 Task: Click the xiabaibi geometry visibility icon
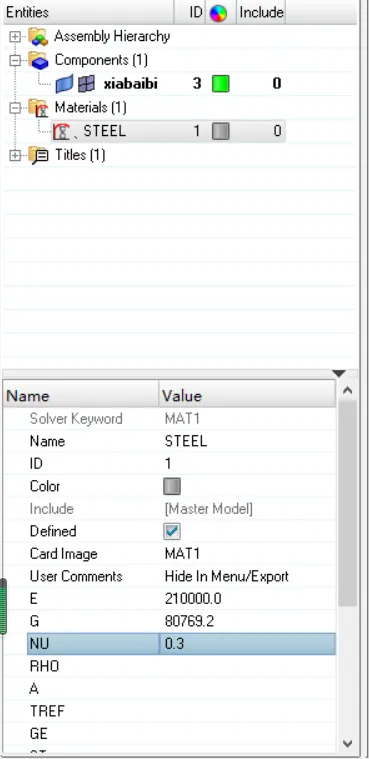pos(64,84)
